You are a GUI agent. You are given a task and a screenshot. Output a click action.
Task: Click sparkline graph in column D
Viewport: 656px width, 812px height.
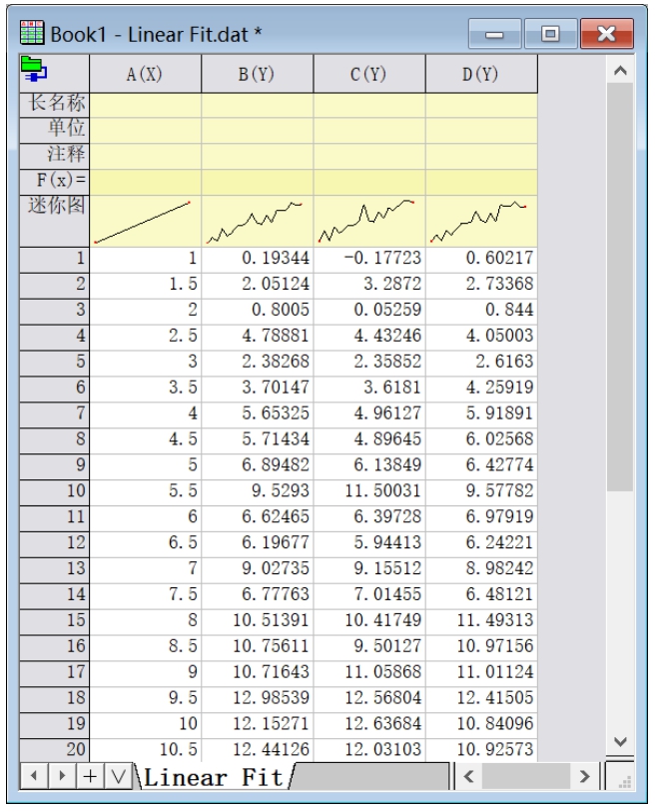(481, 222)
